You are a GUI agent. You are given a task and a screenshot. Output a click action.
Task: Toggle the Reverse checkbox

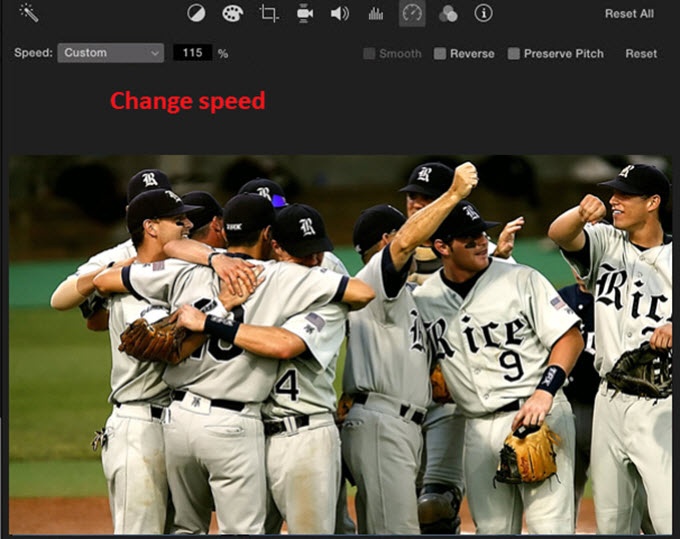click(440, 53)
